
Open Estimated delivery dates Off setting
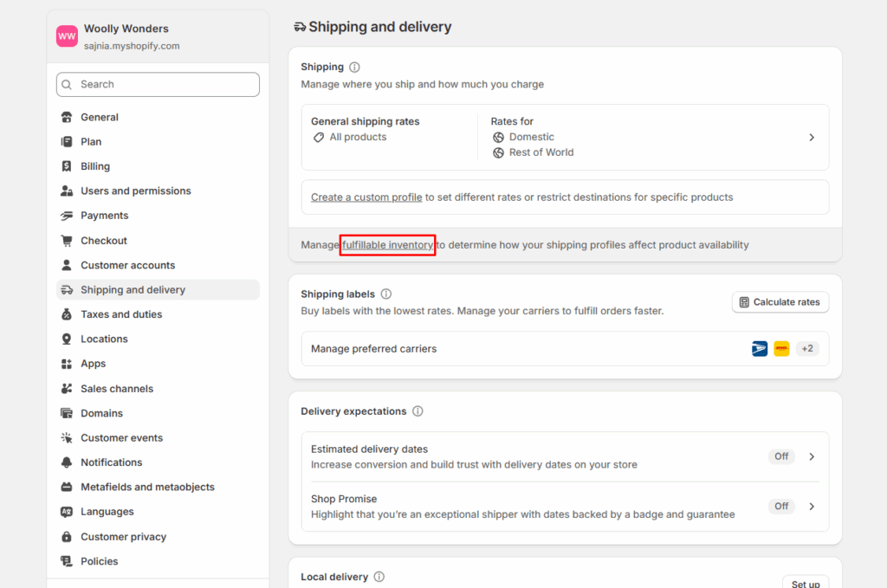(x=781, y=456)
